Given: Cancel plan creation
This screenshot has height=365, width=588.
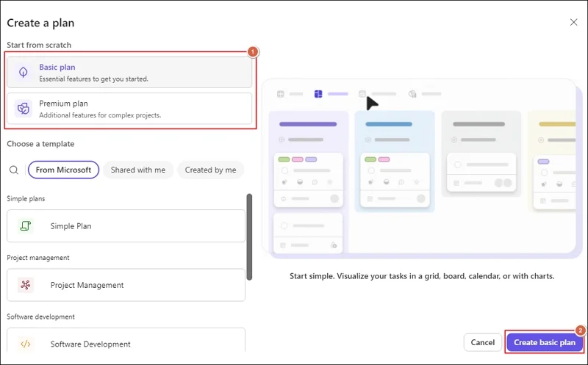Looking at the screenshot, I should 483,342.
